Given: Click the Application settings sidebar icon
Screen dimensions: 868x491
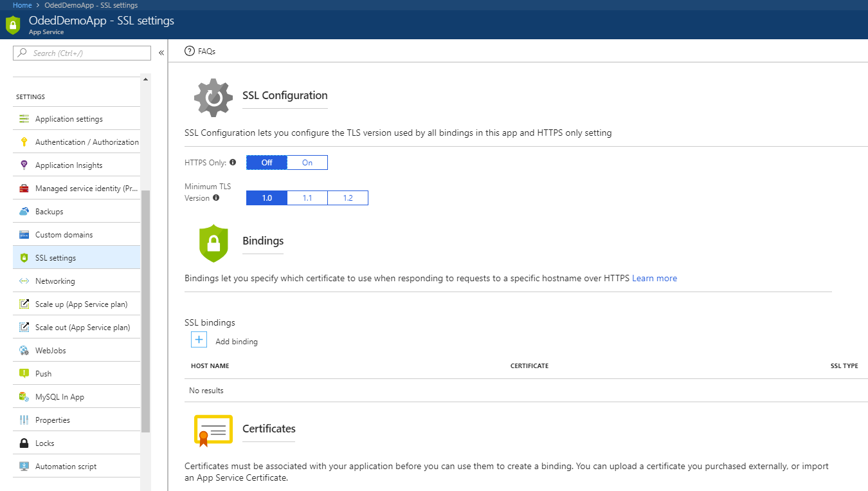Looking at the screenshot, I should tap(24, 119).
